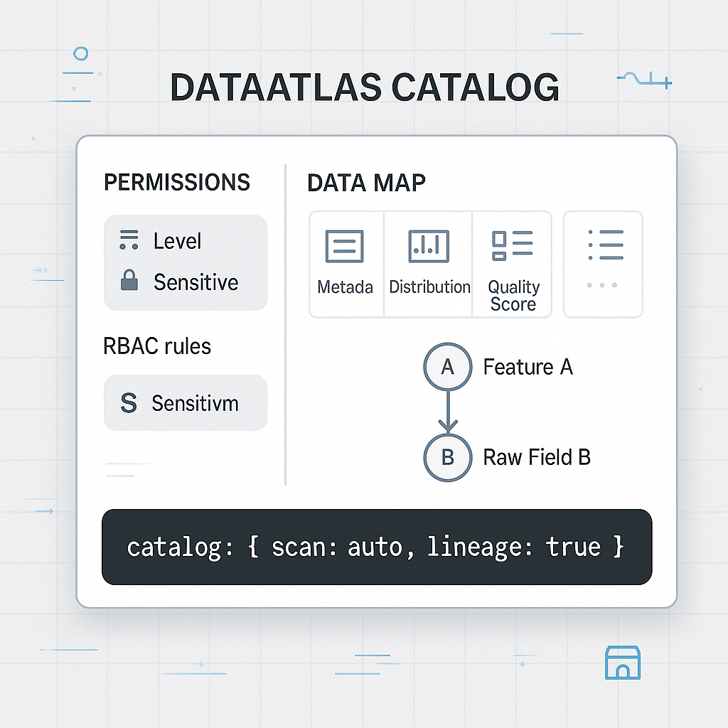Viewport: 728px width, 728px height.
Task: Open the Distribution chart icon
Action: click(x=429, y=246)
